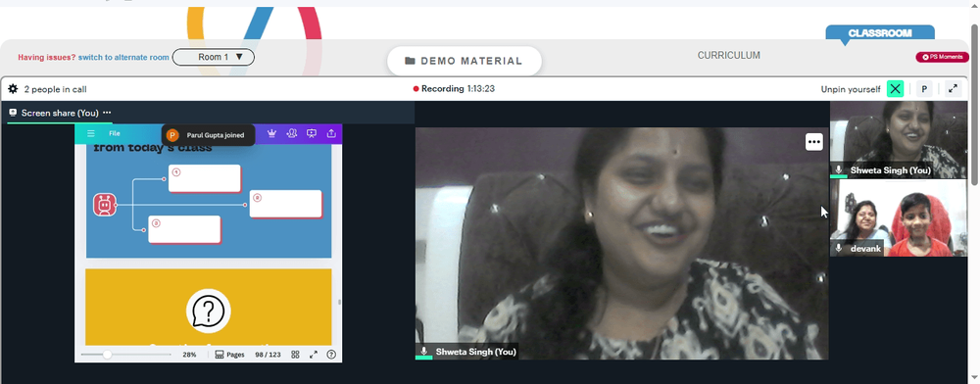The height and width of the screenshot is (384, 980).
Task: Click the Canva fullscreen arrows icon
Action: (314, 355)
